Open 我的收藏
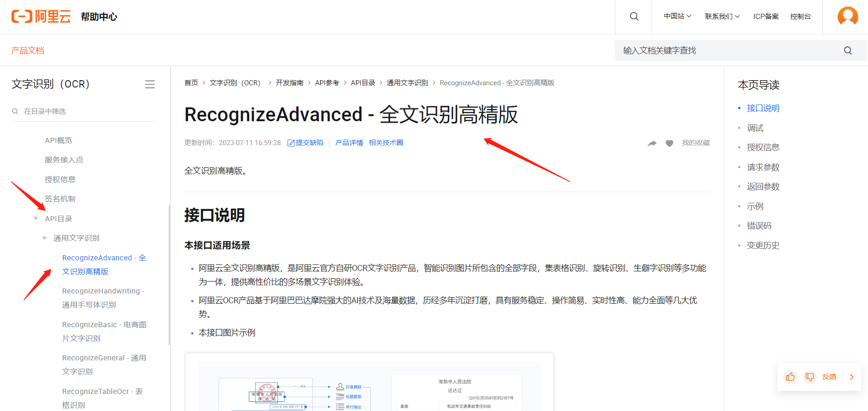Viewport: 868px width, 411px height. [x=696, y=143]
